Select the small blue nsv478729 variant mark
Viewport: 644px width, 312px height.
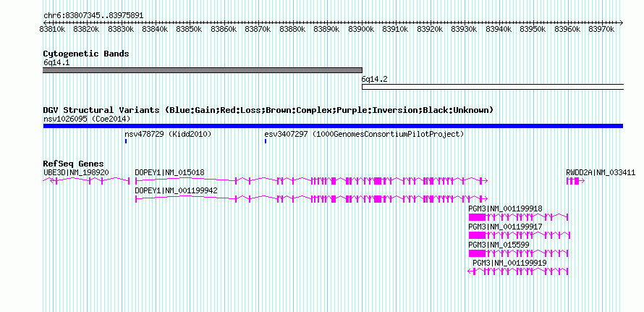tap(126, 141)
